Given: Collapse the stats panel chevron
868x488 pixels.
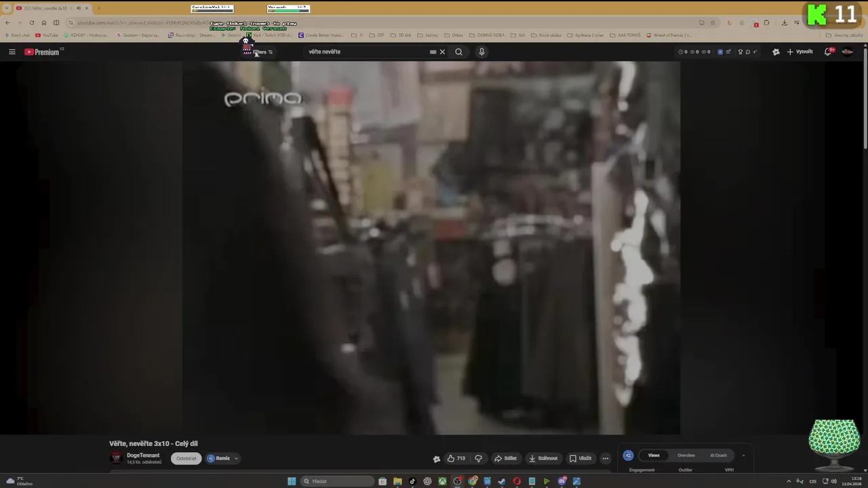Looking at the screenshot, I should (x=743, y=455).
